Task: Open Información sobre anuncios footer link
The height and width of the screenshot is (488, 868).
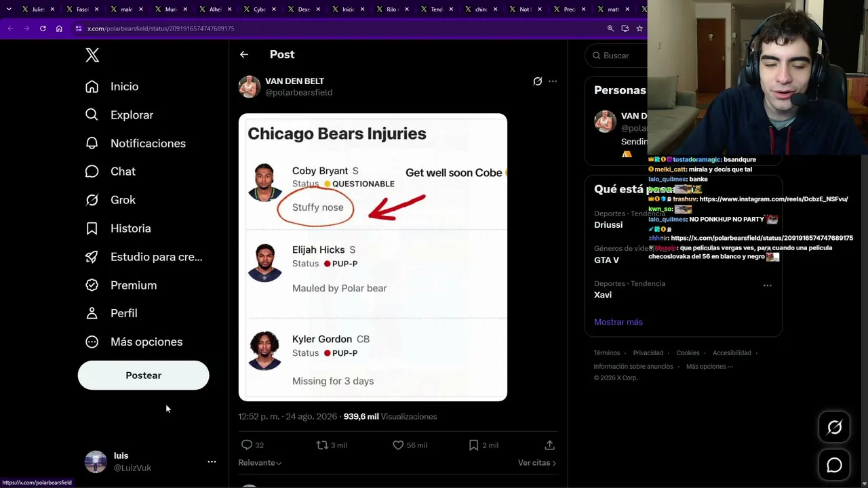Action: point(633,367)
